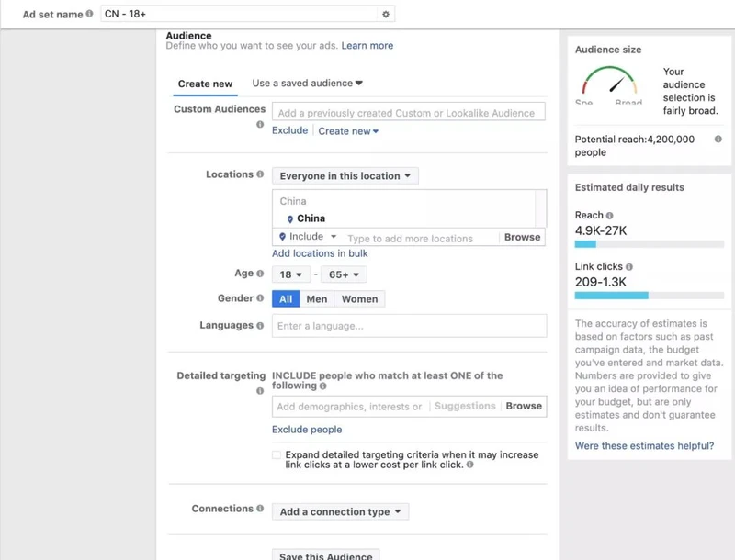The width and height of the screenshot is (735, 560).
Task: Open Everyone in this location dropdown
Action: tap(345, 176)
